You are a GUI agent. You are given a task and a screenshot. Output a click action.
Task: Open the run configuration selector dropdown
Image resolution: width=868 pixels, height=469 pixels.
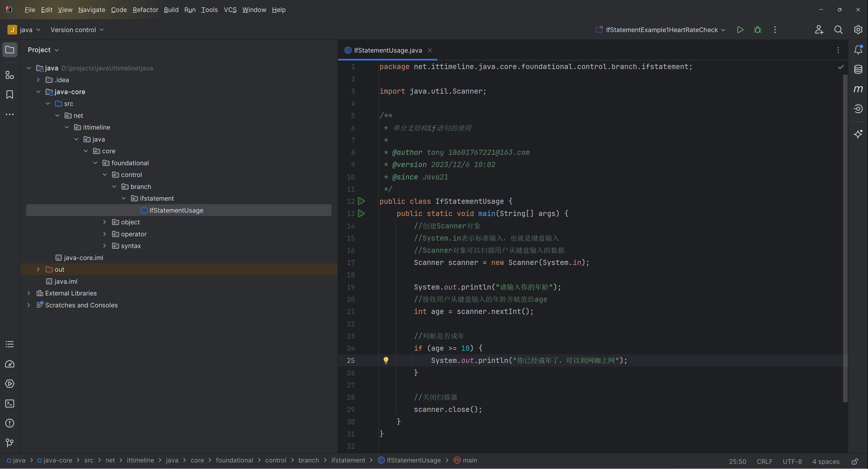coord(660,30)
